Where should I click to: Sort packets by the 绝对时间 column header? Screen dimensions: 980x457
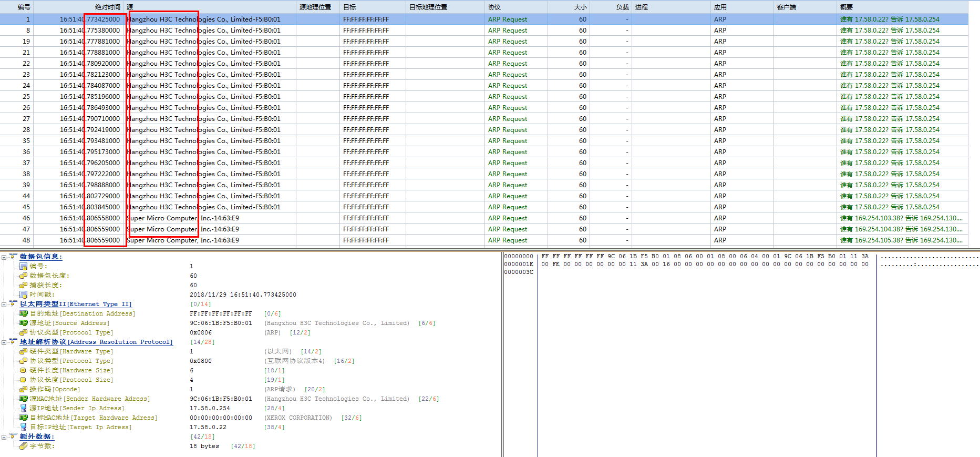[107, 7]
